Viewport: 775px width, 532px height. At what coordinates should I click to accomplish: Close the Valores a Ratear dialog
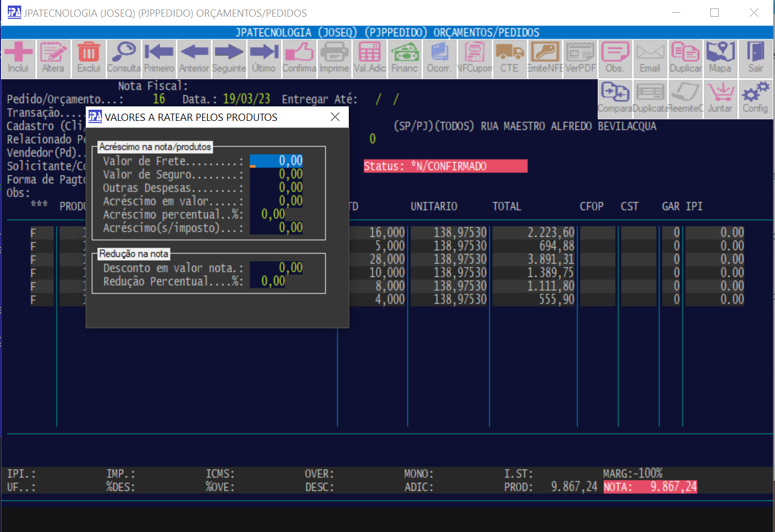(x=335, y=117)
